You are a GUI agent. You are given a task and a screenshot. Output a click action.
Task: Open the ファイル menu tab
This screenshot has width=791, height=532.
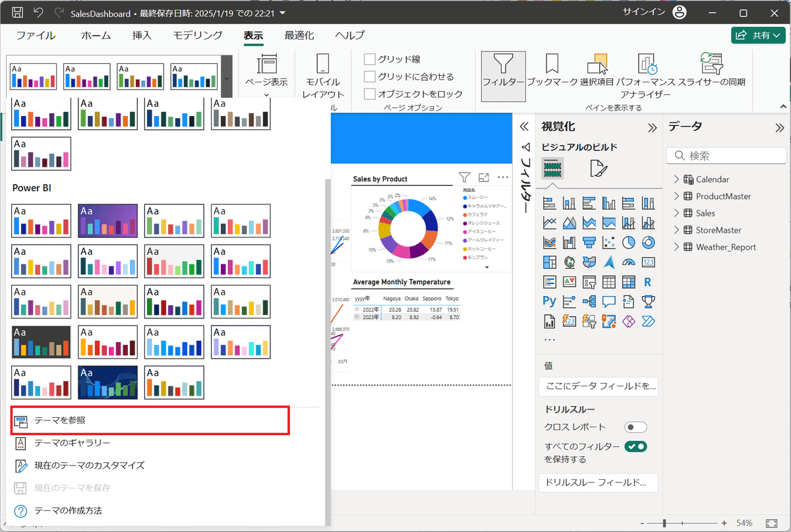tap(36, 36)
